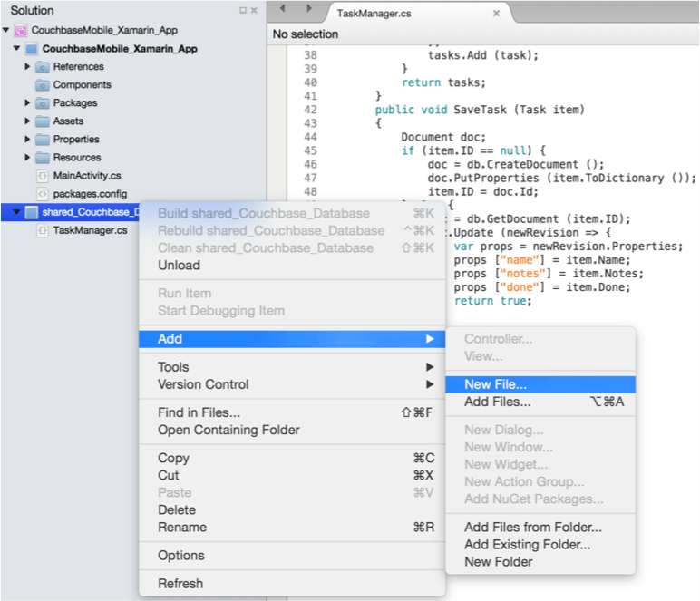Select the References tree item label

click(x=79, y=67)
